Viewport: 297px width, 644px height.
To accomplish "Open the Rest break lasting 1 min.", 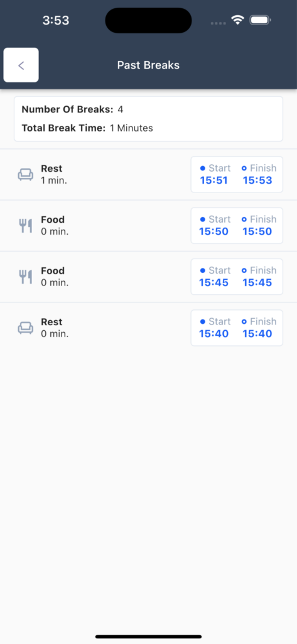I will coord(148,175).
